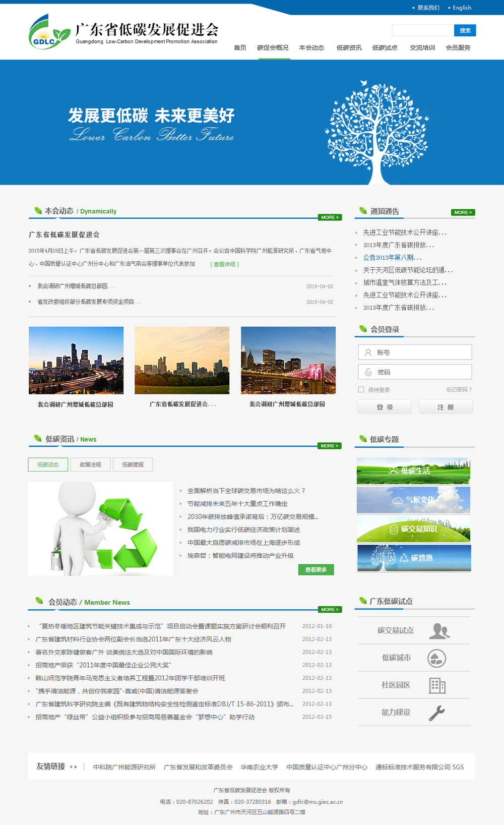Open the 低碳试点 navigation menu
The height and width of the screenshot is (825, 504).
coord(385,48)
